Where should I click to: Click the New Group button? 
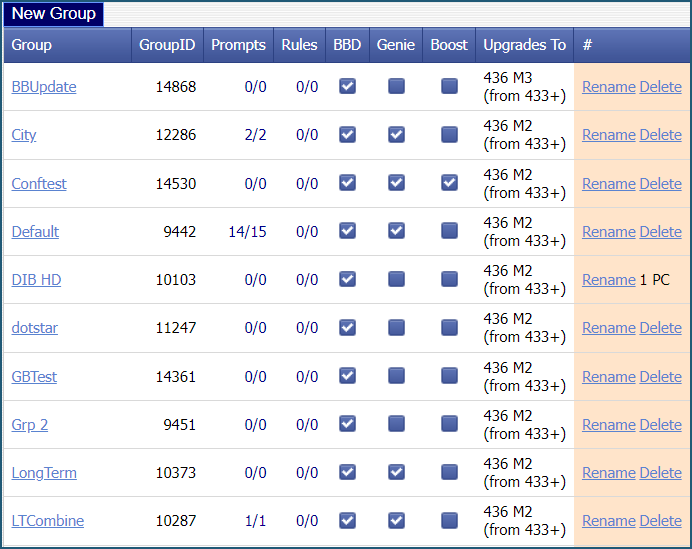click(x=53, y=14)
